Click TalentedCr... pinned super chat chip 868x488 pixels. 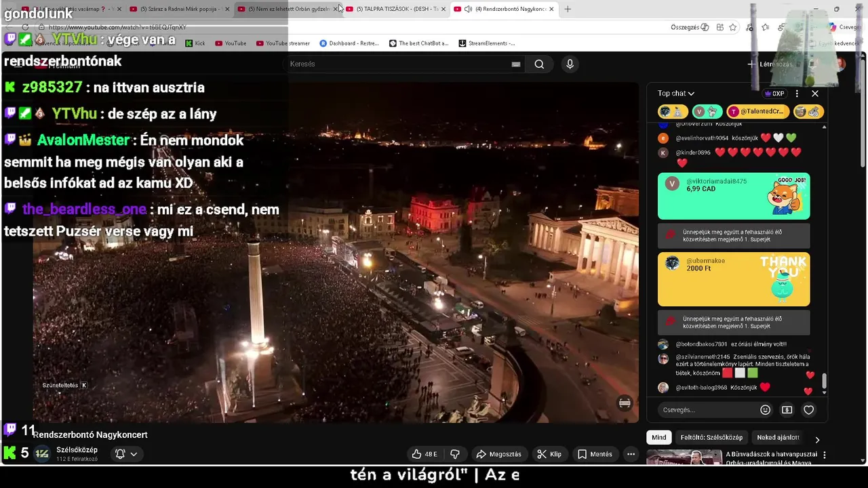[757, 111]
